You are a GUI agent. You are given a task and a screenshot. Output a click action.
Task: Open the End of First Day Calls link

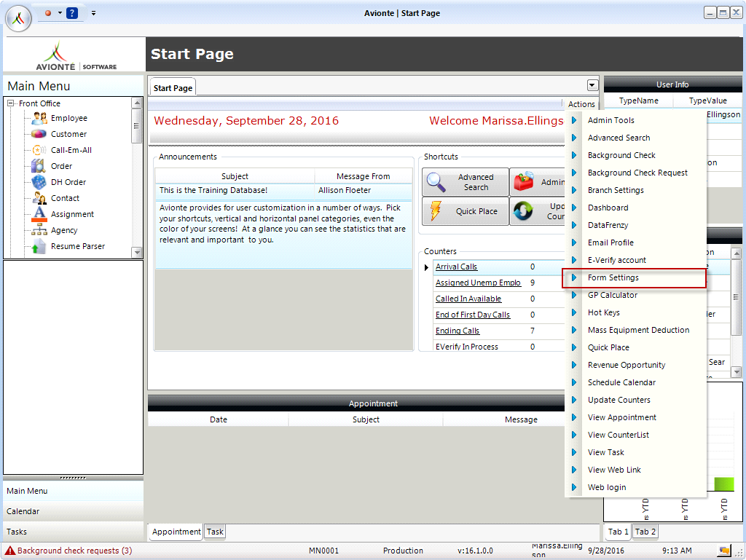coord(472,315)
